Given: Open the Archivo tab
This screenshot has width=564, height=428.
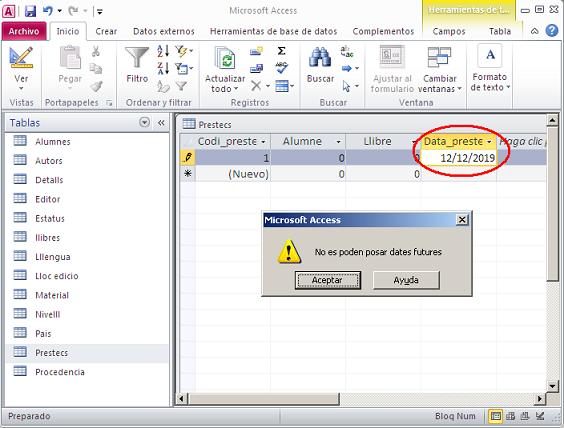Looking at the screenshot, I should coord(24,31).
